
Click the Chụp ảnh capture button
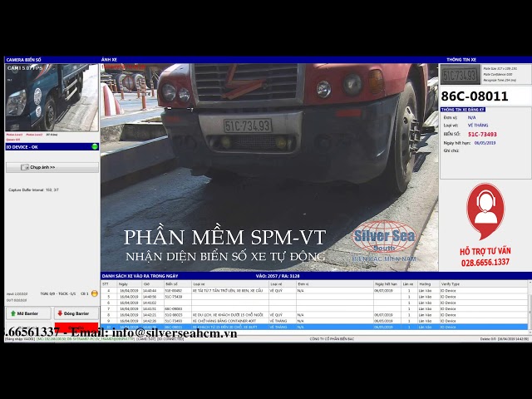click(x=52, y=167)
